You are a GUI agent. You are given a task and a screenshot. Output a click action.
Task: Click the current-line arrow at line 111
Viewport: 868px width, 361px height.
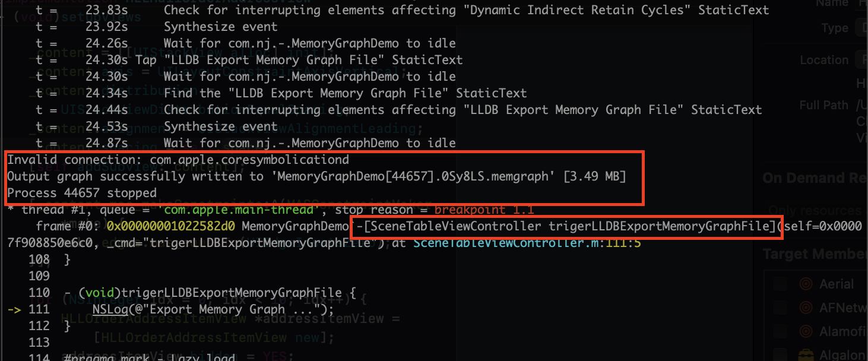[16, 309]
